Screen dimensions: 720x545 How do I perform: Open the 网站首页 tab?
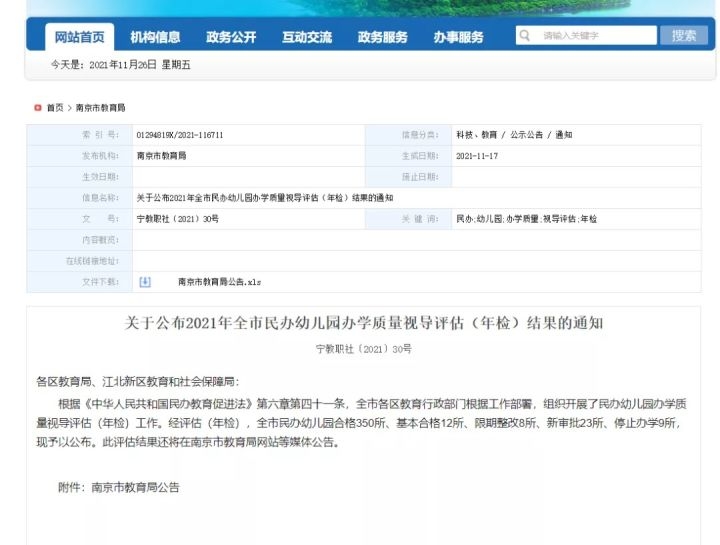(79, 37)
